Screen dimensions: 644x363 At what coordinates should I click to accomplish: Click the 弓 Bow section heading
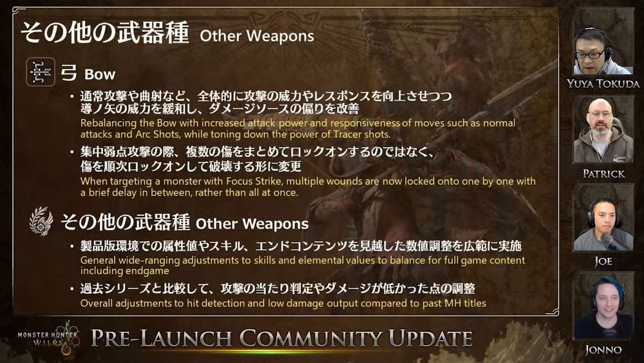(88, 73)
